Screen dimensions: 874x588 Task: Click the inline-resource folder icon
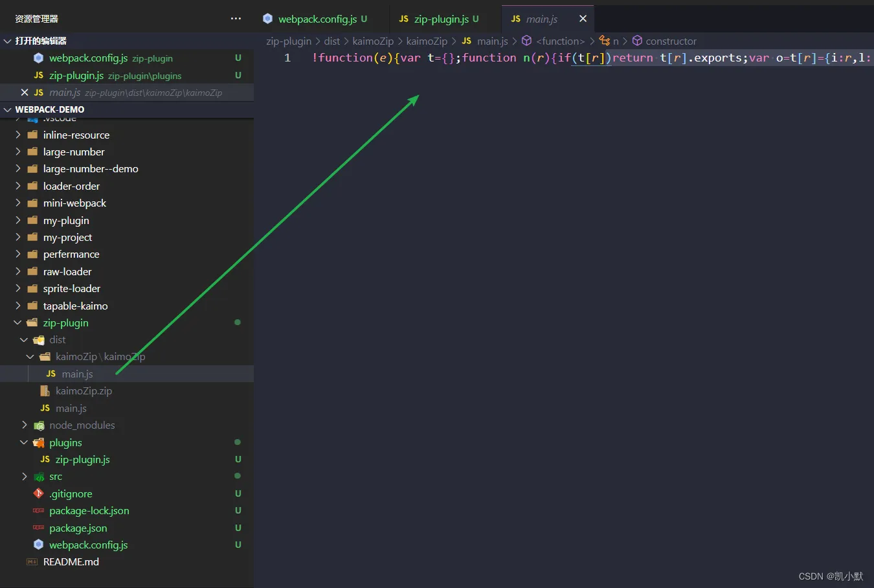[x=32, y=135]
